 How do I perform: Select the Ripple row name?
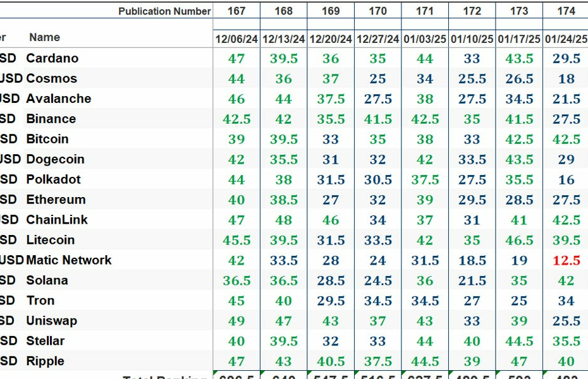pyautogui.click(x=45, y=361)
